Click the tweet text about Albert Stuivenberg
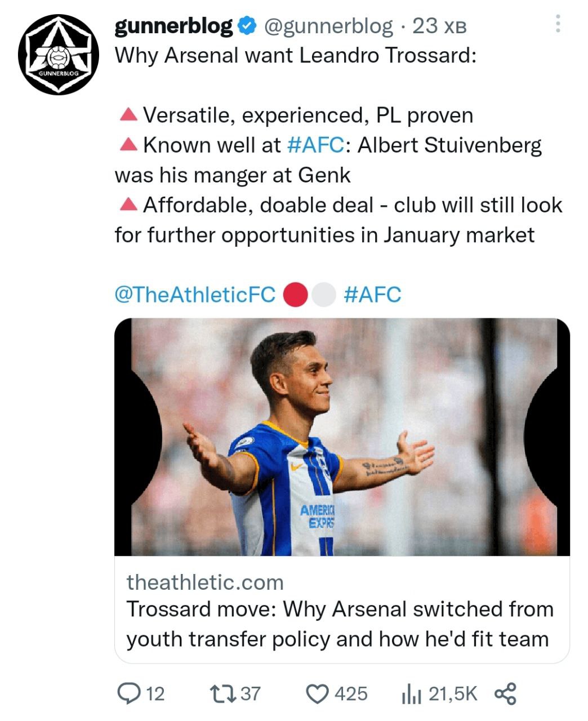Viewport: 588px width, 721px height. [x=449, y=145]
